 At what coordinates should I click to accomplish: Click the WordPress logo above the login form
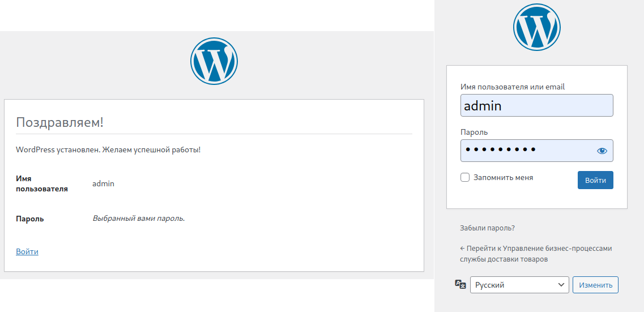pyautogui.click(x=537, y=28)
